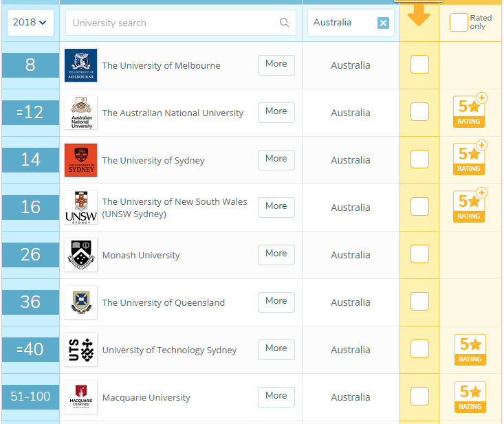
Task: Select rank =12 cell
Action: 30,113
